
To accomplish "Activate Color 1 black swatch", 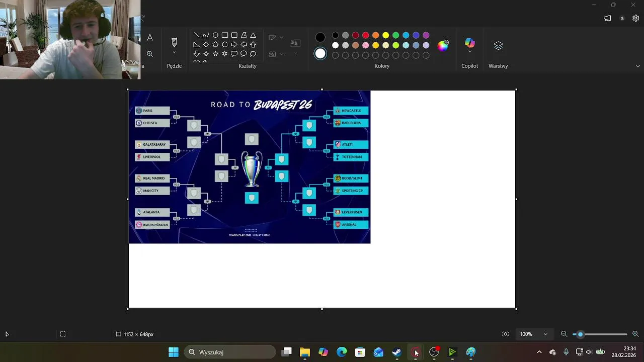I will (x=320, y=37).
